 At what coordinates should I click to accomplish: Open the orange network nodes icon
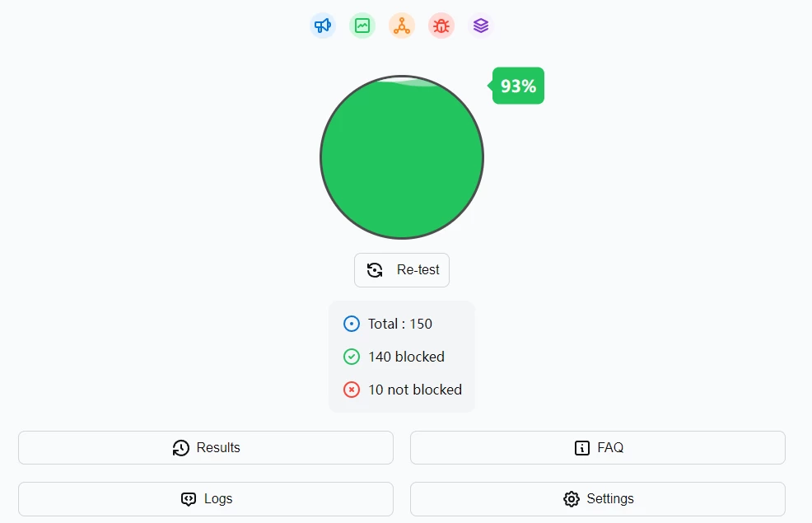tap(402, 26)
